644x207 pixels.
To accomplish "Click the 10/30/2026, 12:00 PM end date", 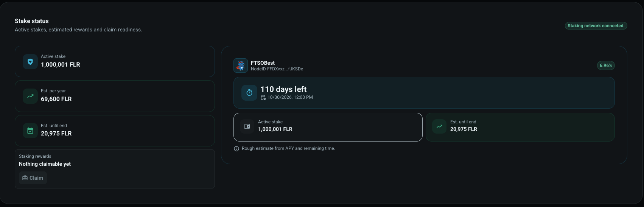I will tap(290, 97).
